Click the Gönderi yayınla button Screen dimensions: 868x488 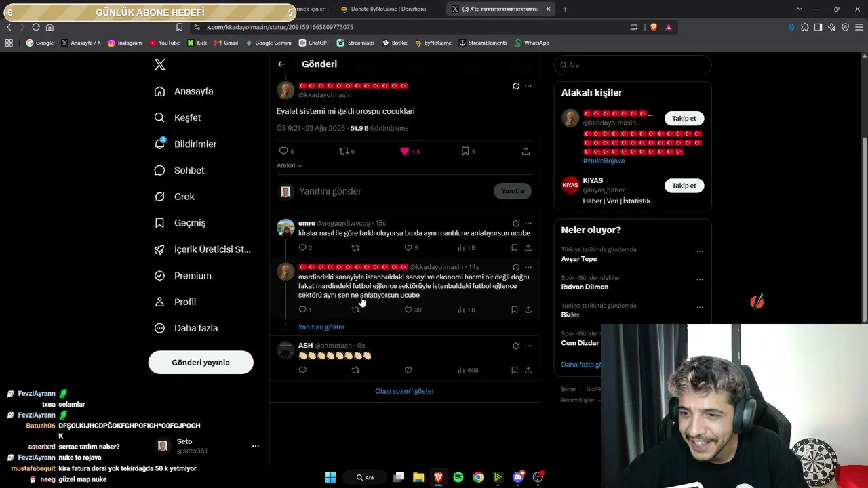click(201, 363)
